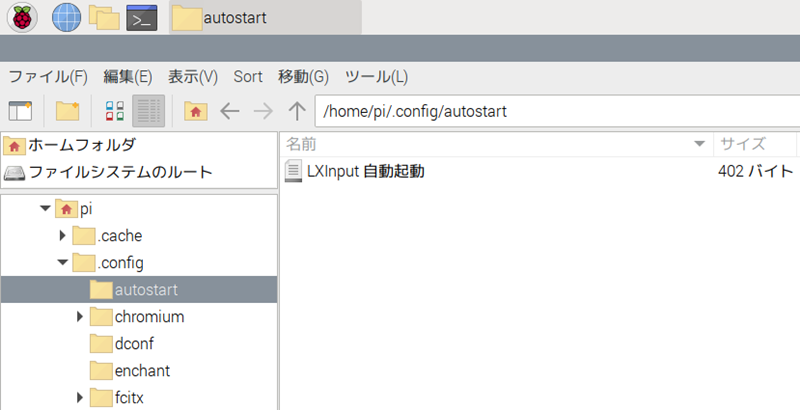The height and width of the screenshot is (410, 800).
Task: Open the ツール(L) menu
Action: click(376, 77)
